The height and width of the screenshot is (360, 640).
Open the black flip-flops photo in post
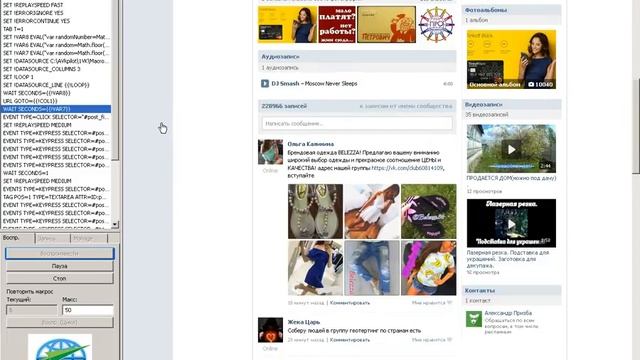point(429,211)
